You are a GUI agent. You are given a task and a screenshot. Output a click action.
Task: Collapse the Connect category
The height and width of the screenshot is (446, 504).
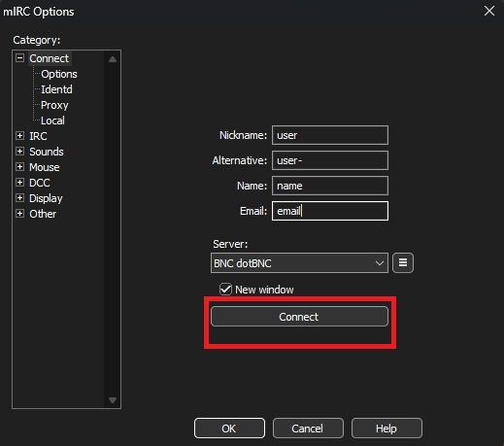19,58
